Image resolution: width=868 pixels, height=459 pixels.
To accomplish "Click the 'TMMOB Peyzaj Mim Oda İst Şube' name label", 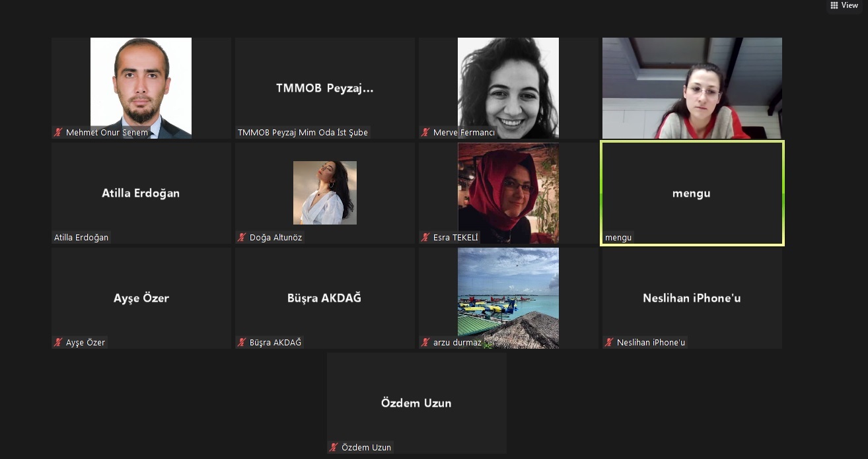I will [303, 133].
